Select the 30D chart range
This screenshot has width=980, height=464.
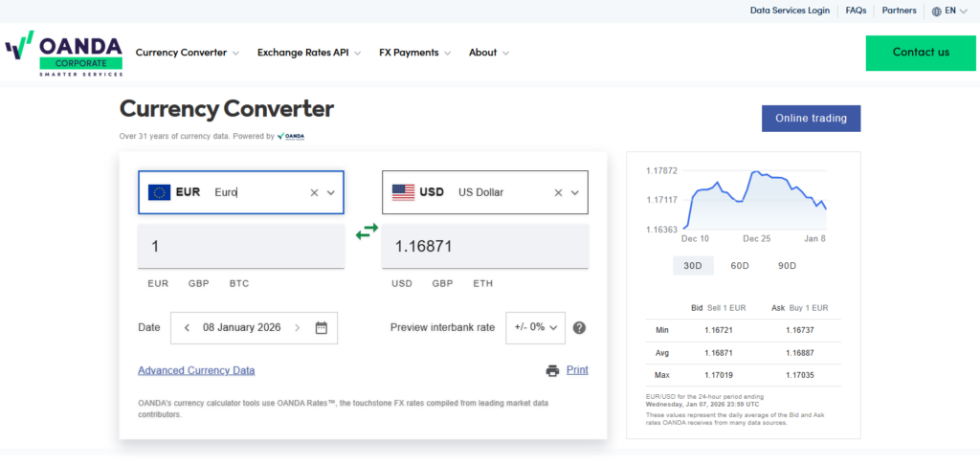693,265
